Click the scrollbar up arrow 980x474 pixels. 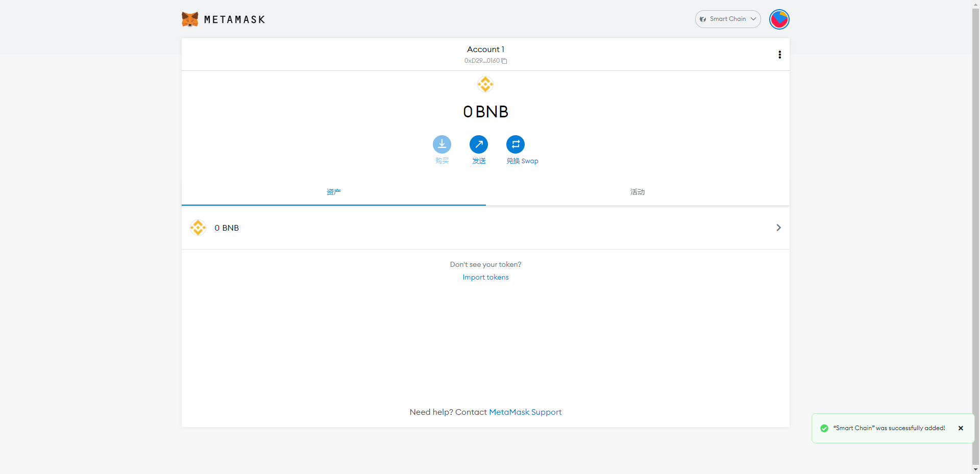pos(976,4)
